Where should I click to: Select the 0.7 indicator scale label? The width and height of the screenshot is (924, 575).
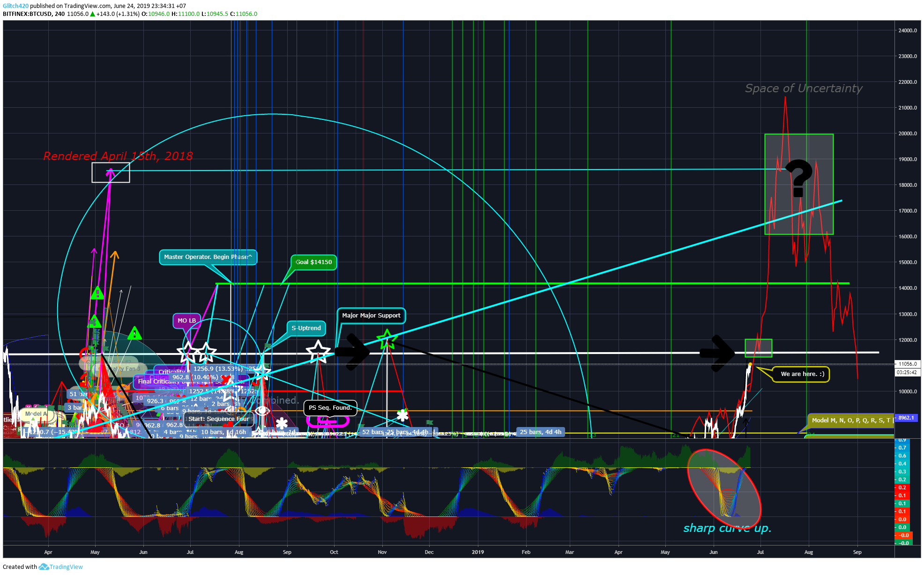click(x=902, y=448)
